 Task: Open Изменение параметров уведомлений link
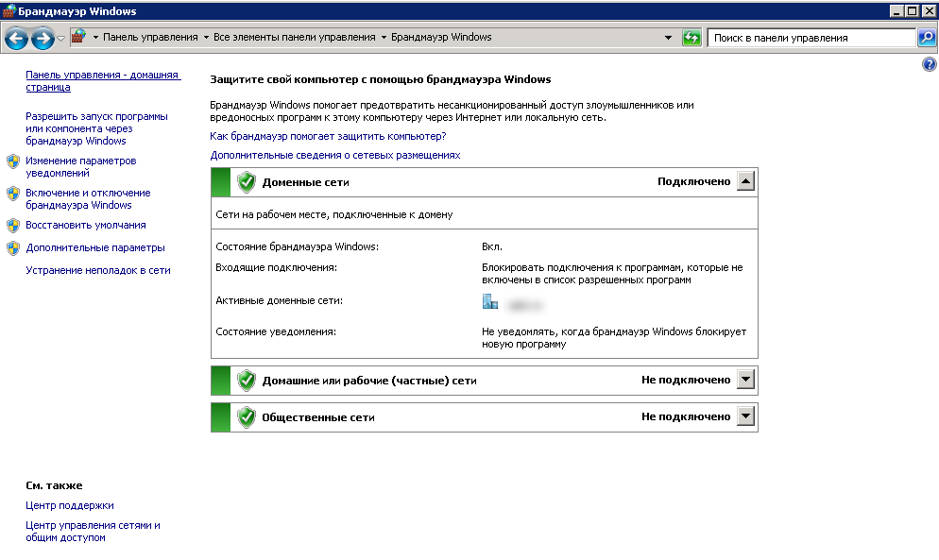click(81, 166)
